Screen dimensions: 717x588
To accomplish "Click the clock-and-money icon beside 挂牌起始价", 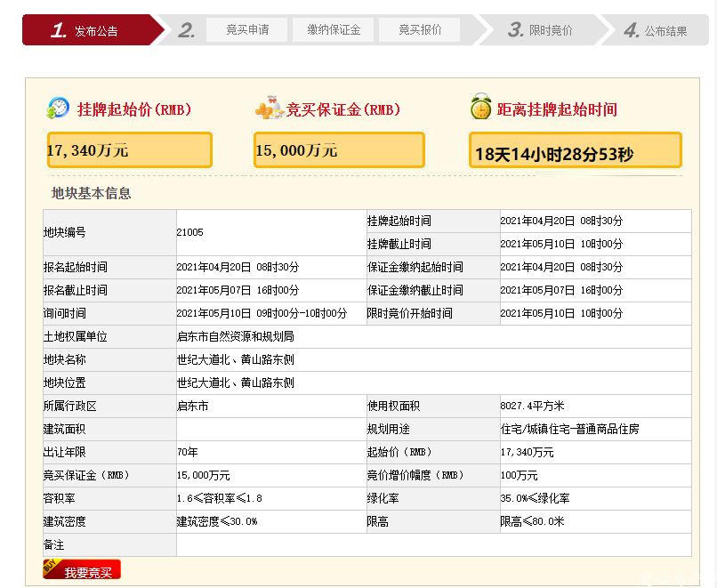I will point(58,109).
